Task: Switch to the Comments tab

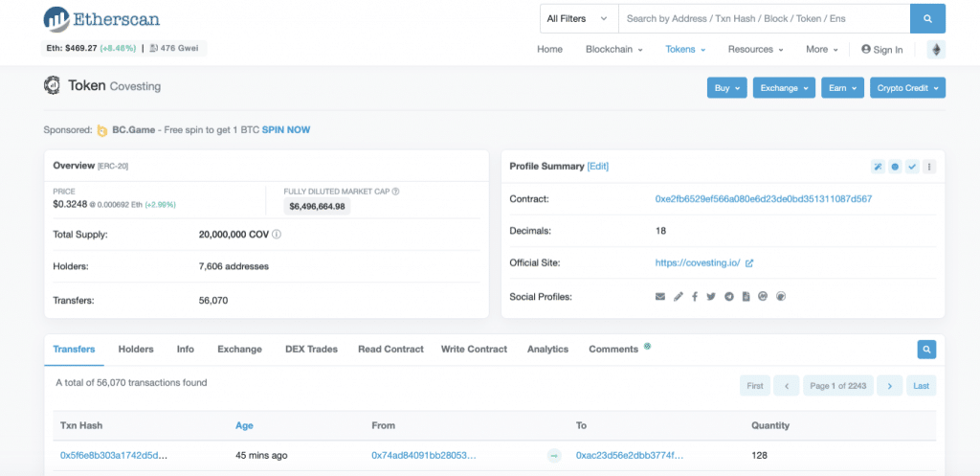Action: pos(613,349)
